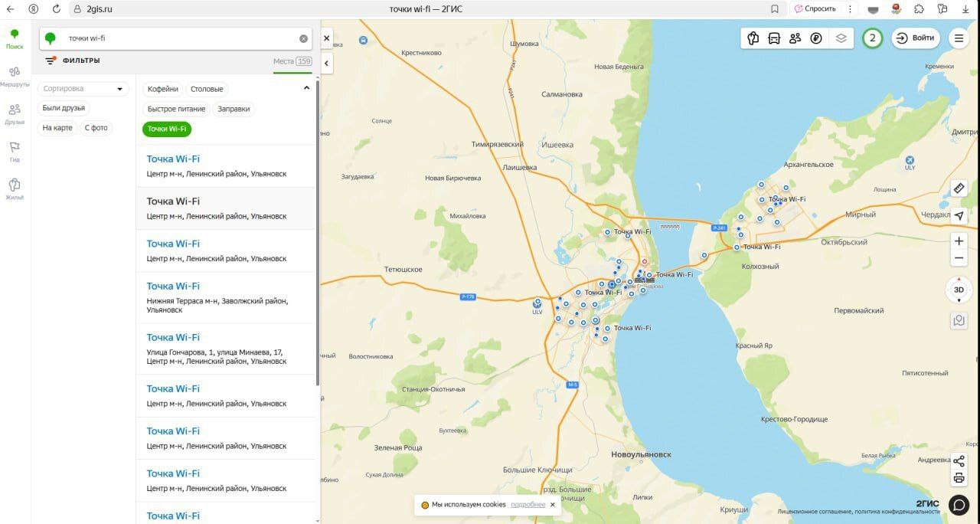Screen dimensions: 980x524
Task: Zoom in on the map
Action: (x=959, y=241)
